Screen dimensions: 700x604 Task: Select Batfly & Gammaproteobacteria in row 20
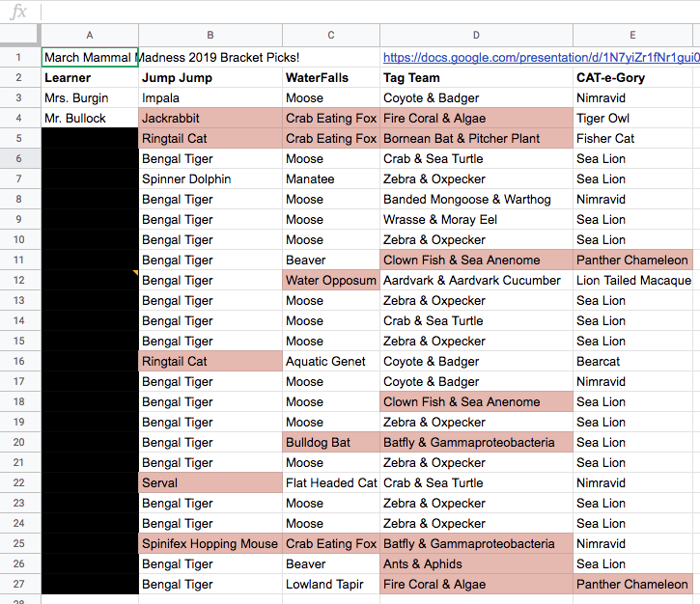point(476,442)
